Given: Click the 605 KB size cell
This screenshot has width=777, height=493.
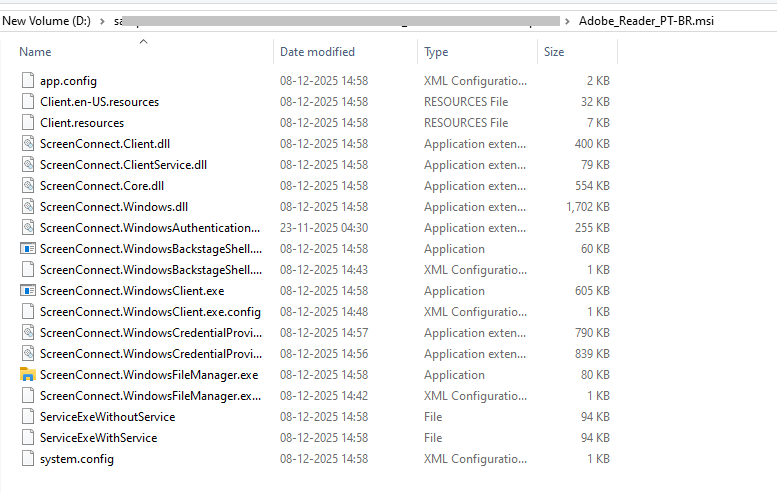Looking at the screenshot, I should point(592,290).
